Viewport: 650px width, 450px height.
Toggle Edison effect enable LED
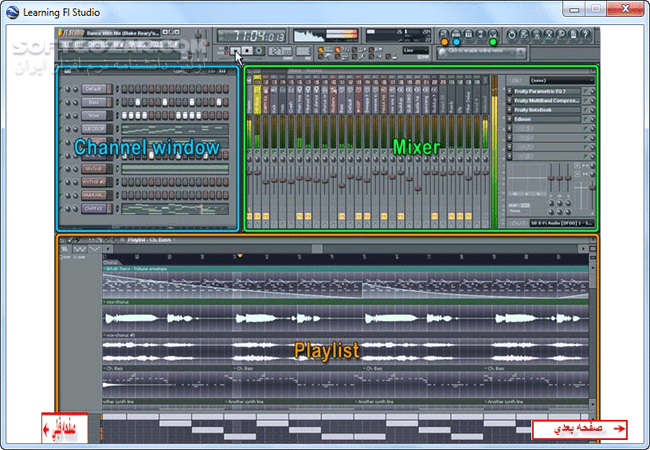[x=586, y=119]
